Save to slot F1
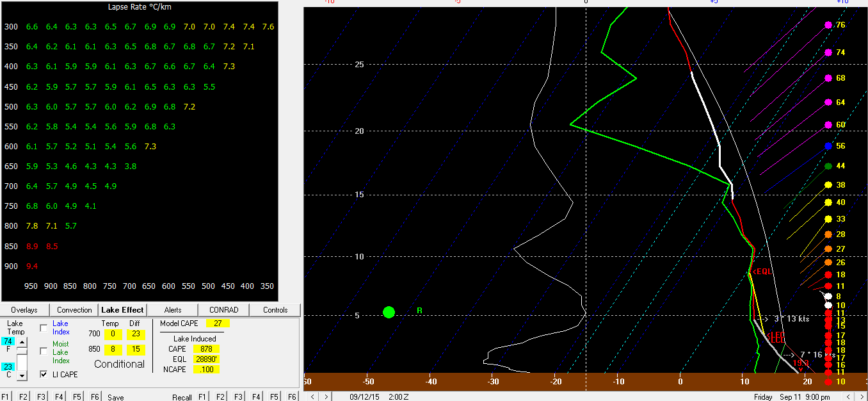 [6, 397]
